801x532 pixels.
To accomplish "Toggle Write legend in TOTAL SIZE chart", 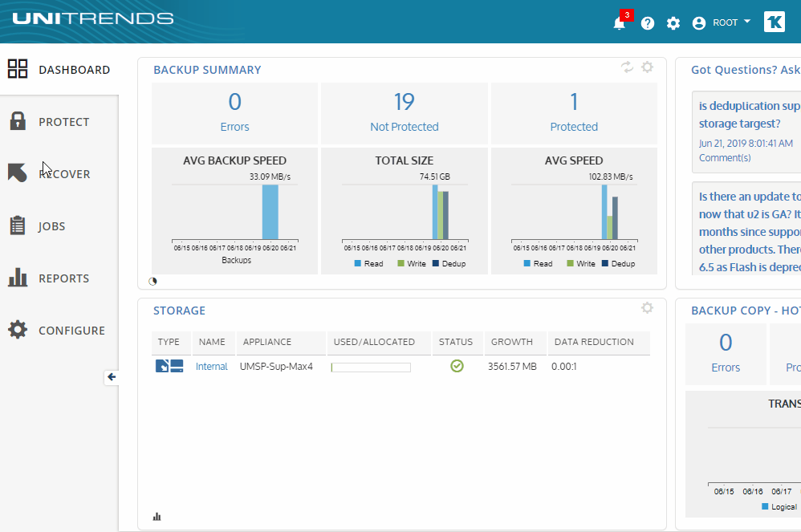I will pos(411,263).
